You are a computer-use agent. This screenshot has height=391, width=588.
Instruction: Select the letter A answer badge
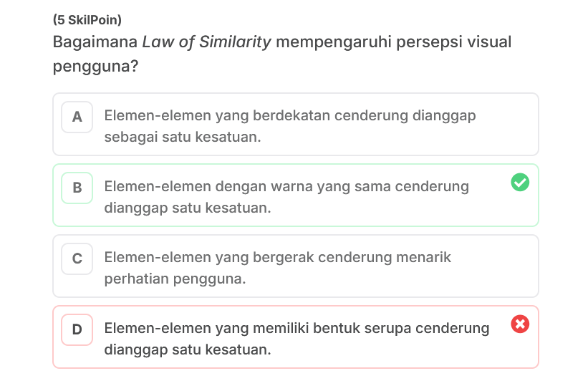click(77, 117)
